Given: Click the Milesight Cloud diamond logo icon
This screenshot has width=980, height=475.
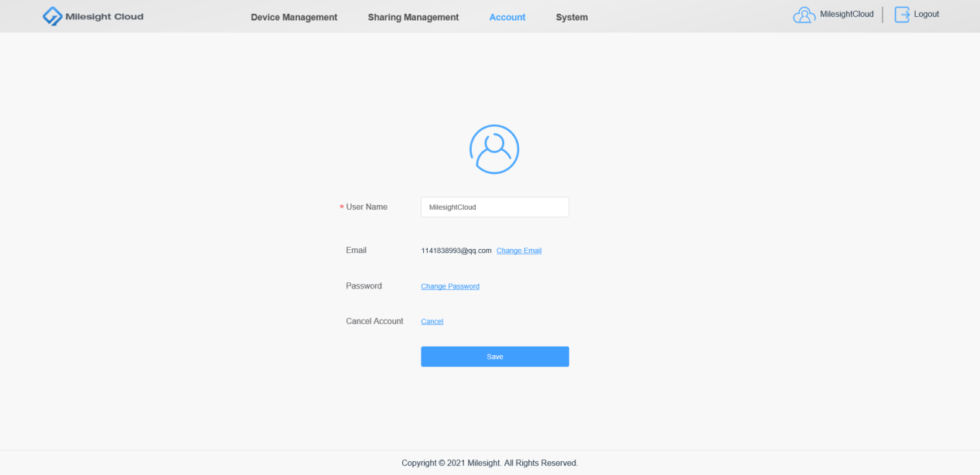Looking at the screenshot, I should click(x=52, y=16).
